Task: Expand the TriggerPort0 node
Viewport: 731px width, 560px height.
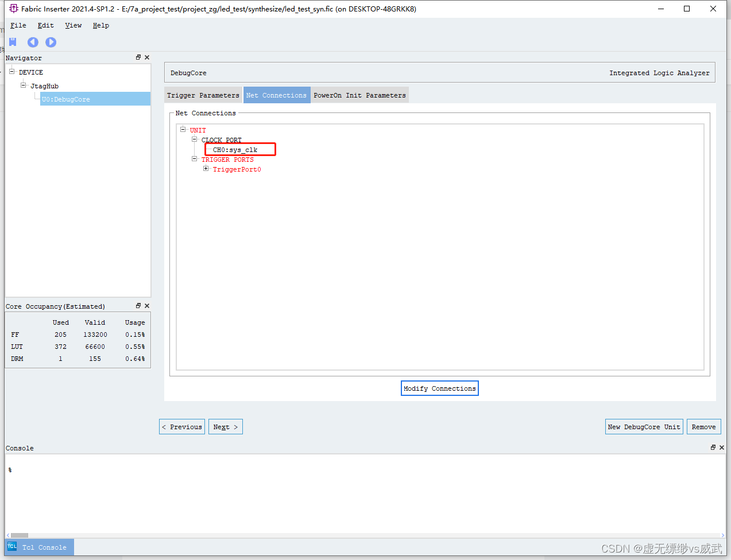Action: [x=206, y=169]
